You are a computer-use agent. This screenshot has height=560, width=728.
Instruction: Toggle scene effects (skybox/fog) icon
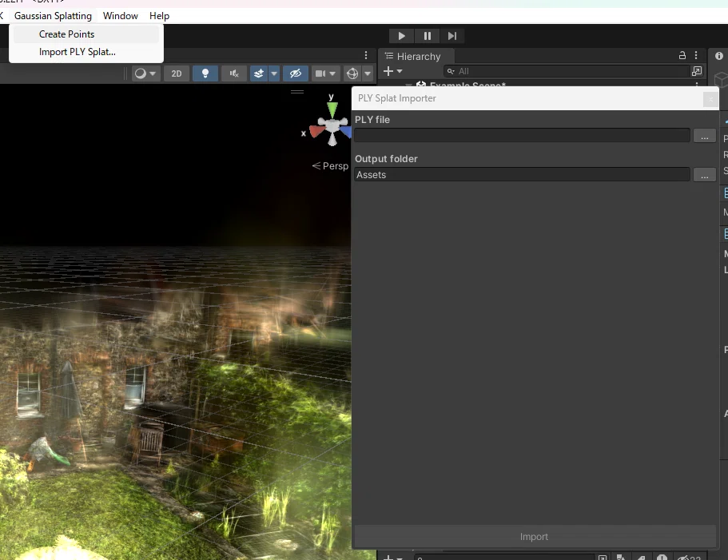click(259, 73)
